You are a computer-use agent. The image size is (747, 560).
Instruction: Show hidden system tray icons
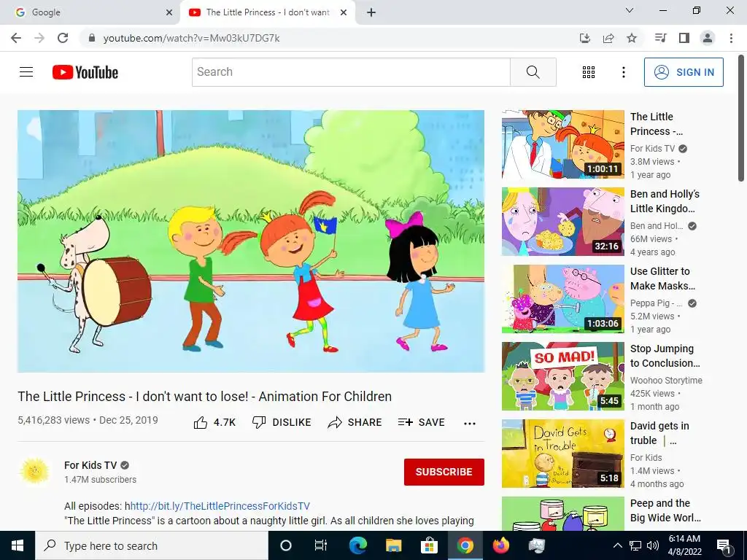tap(617, 545)
